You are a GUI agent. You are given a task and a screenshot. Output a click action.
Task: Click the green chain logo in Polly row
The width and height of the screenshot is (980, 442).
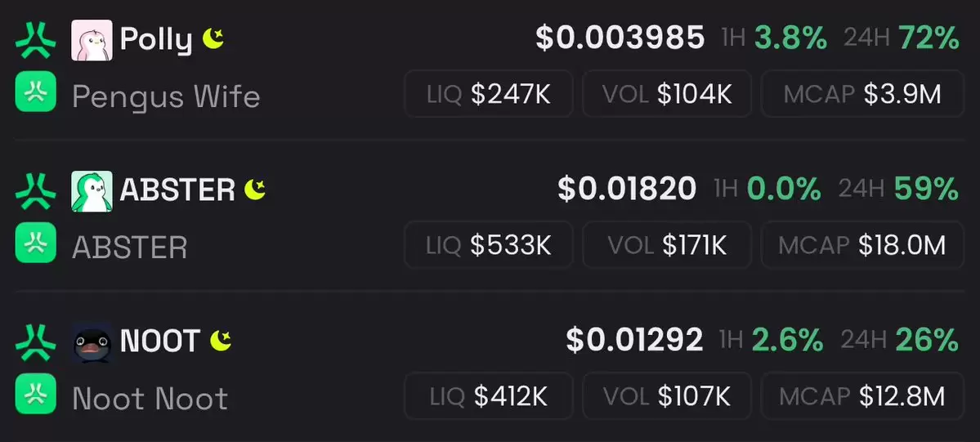(36, 41)
